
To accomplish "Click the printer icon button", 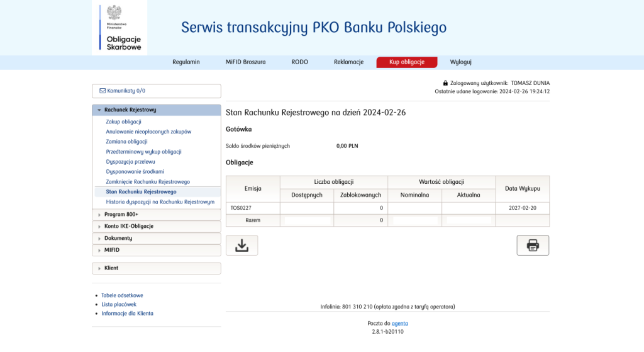I will [x=533, y=246].
